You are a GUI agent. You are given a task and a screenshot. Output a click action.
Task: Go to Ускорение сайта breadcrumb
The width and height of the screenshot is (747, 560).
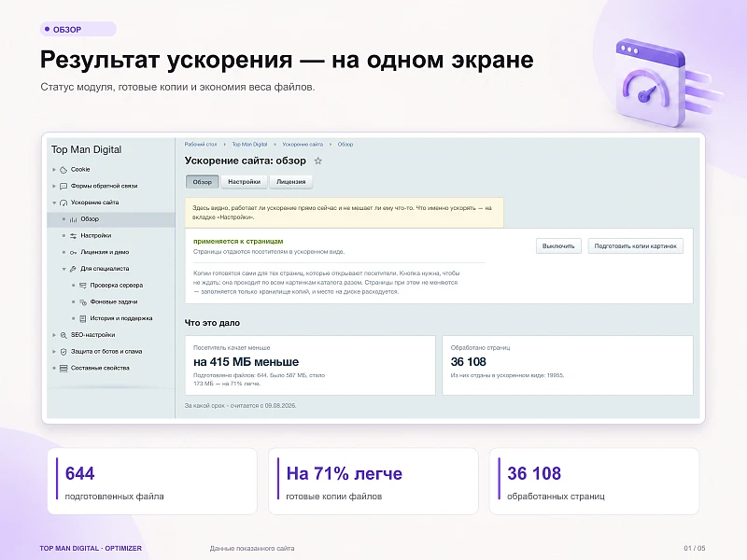303,145
